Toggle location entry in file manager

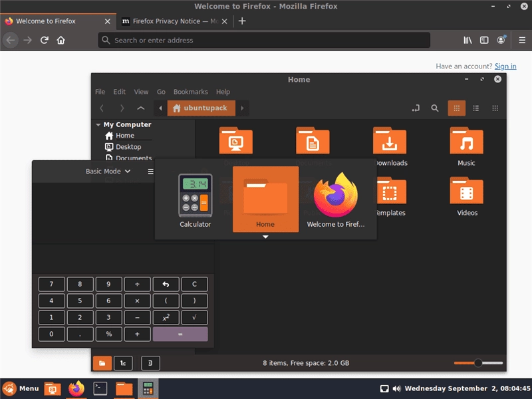pyautogui.click(x=416, y=108)
